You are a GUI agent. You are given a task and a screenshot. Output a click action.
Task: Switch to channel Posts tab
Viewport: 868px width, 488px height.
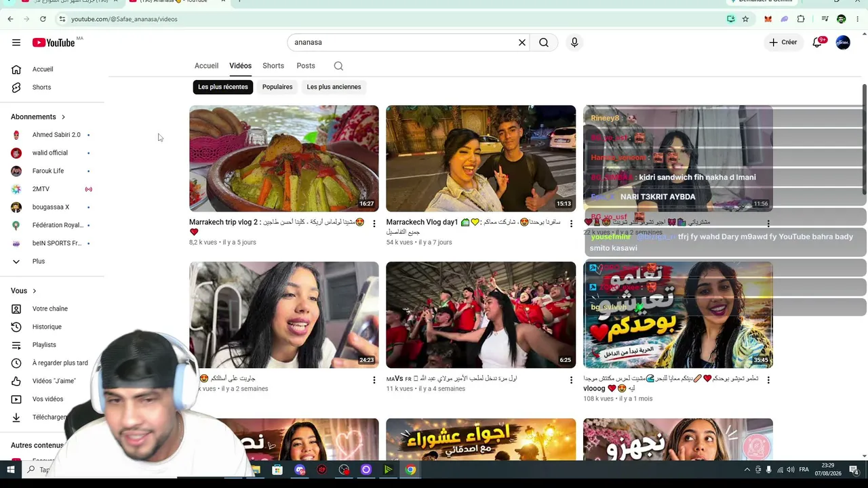[306, 66]
